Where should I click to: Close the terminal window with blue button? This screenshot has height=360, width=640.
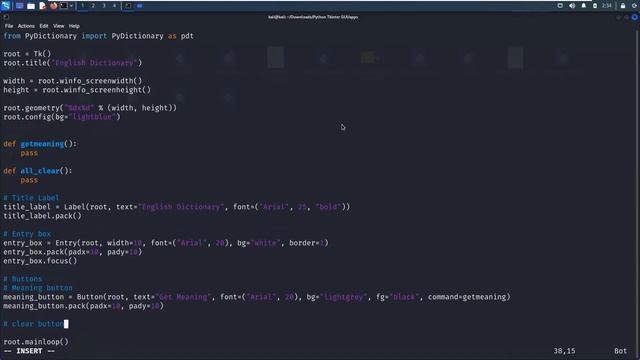click(635, 17)
